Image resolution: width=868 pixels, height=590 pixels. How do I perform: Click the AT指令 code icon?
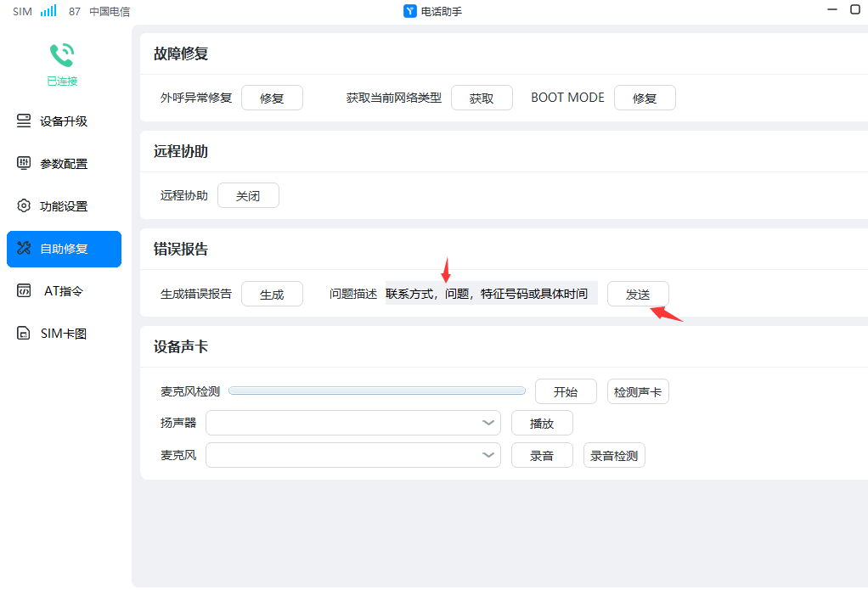24,290
